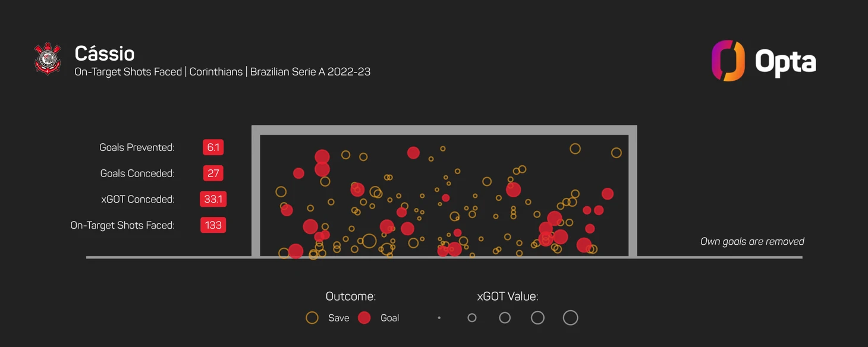The width and height of the screenshot is (868, 347).
Task: Click the save circle at top right corner of goal
Action: pos(617,153)
